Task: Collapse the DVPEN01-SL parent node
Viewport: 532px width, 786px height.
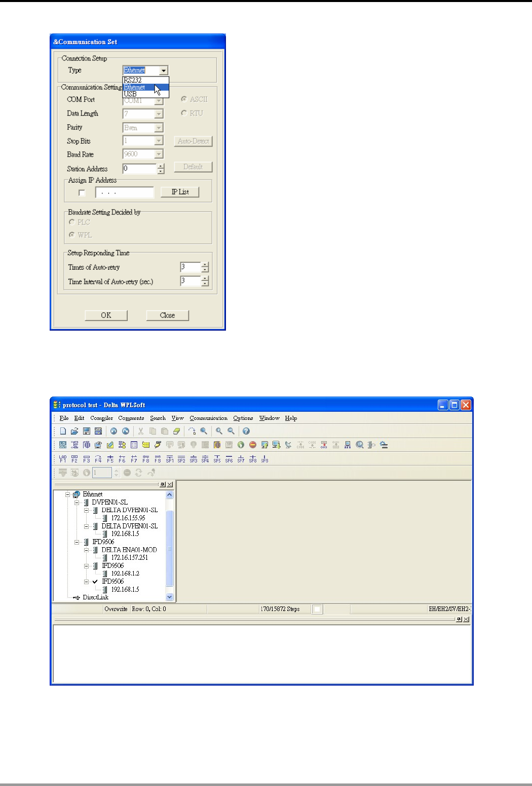Action: [x=77, y=503]
